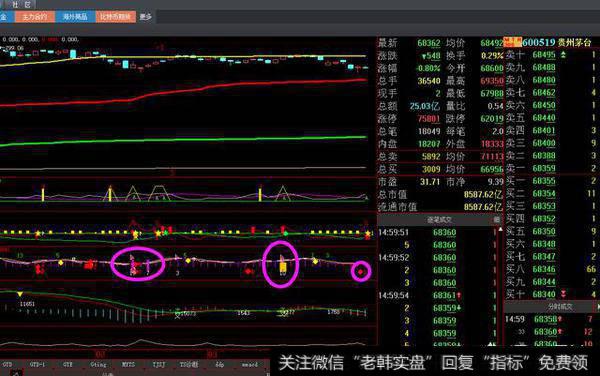Click the tick list vertical scrollbar
Viewport: 600px width, 376px height.
tap(501, 287)
